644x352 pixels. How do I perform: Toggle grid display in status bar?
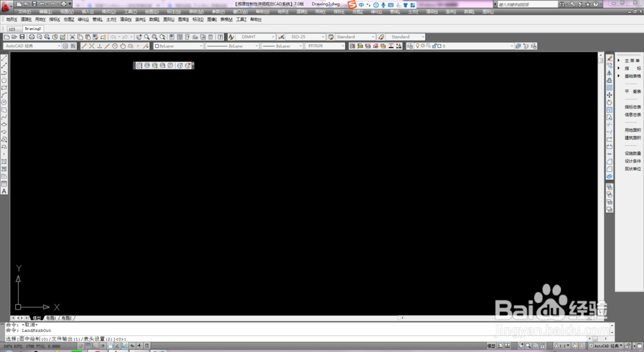pos(88,346)
